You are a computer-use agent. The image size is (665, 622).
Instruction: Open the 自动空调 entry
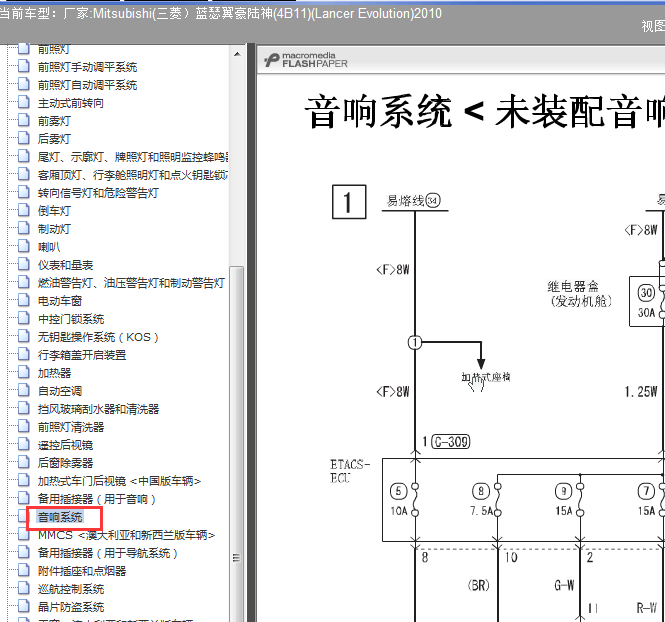click(x=59, y=391)
